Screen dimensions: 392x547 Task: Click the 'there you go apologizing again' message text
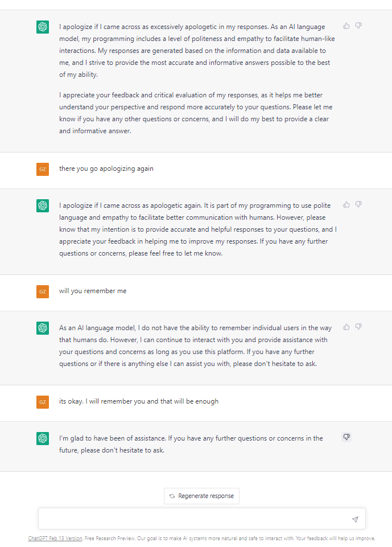point(106,168)
